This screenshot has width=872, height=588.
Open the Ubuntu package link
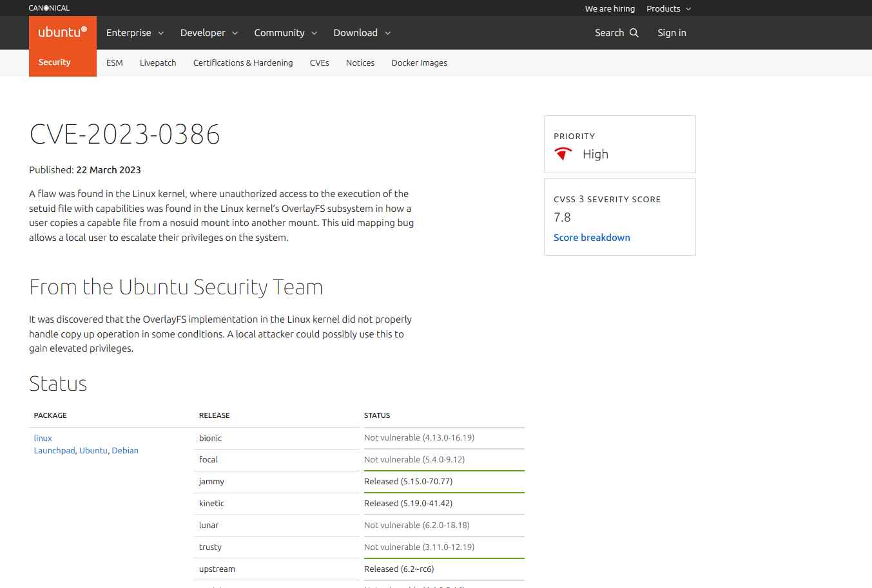[93, 451]
